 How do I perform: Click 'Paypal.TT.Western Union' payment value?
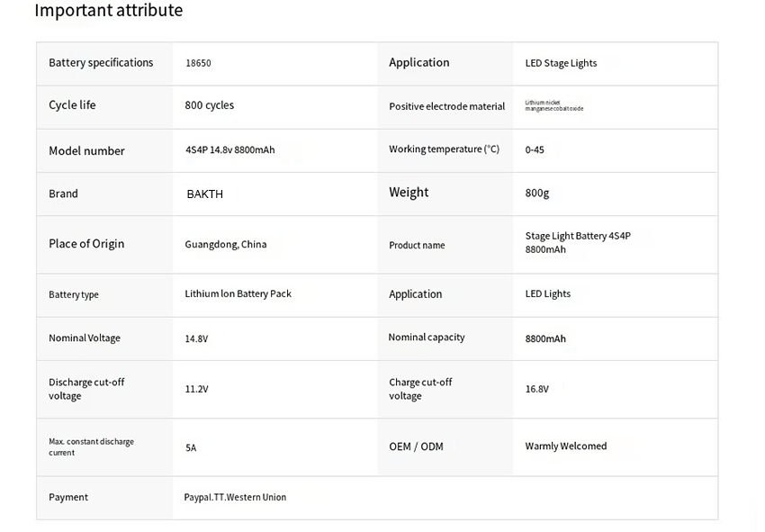click(235, 498)
